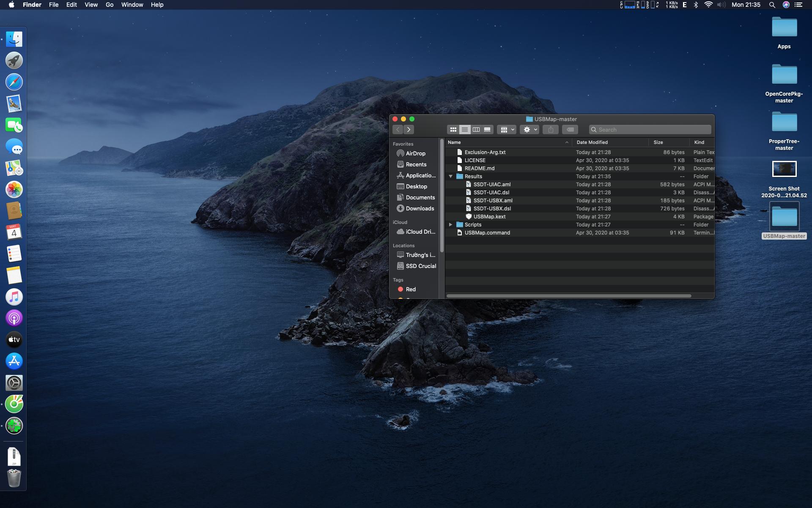This screenshot has width=812, height=508.
Task: Switch Finder to gallery view
Action: pyautogui.click(x=487, y=130)
